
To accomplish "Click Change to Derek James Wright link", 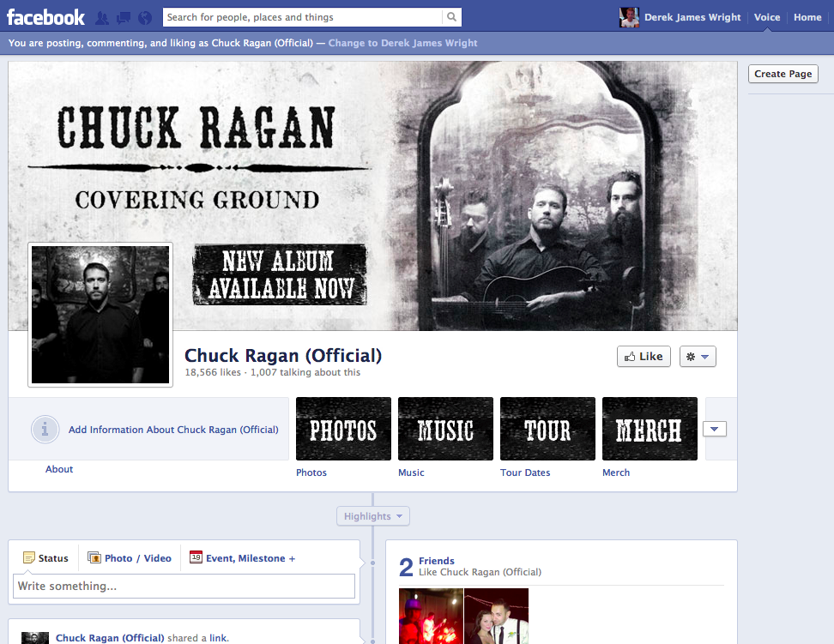I will 402,43.
